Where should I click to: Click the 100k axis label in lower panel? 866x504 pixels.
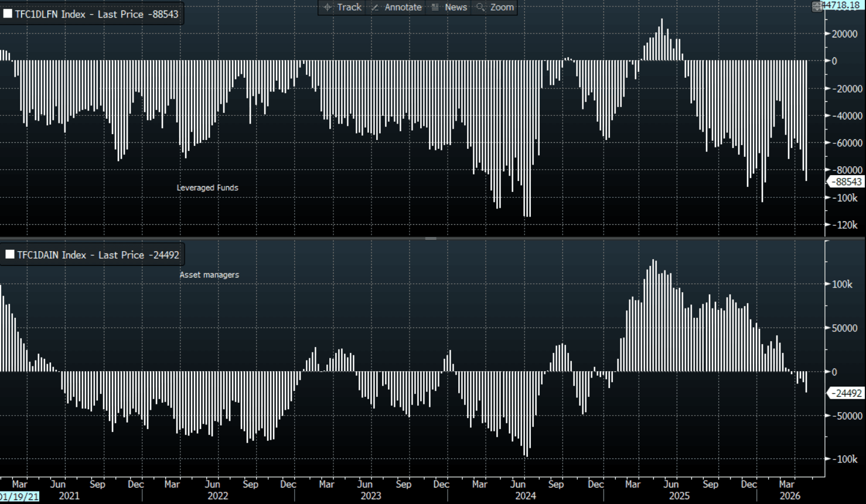[842, 284]
